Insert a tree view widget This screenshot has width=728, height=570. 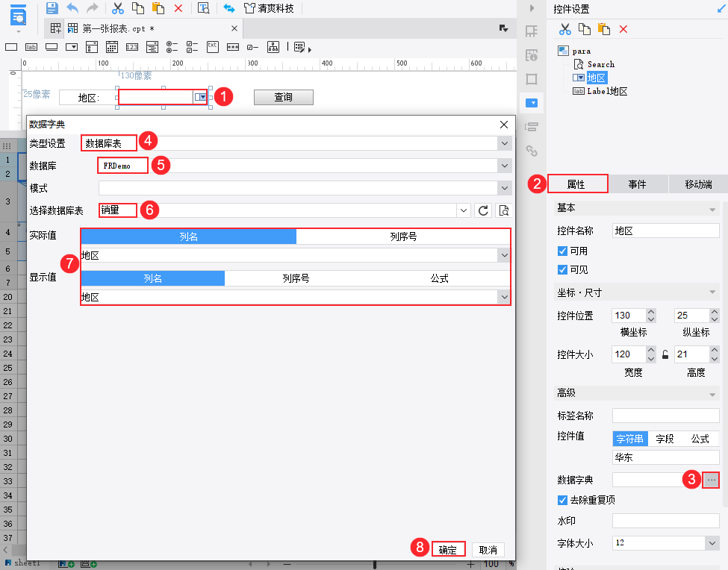(x=273, y=47)
